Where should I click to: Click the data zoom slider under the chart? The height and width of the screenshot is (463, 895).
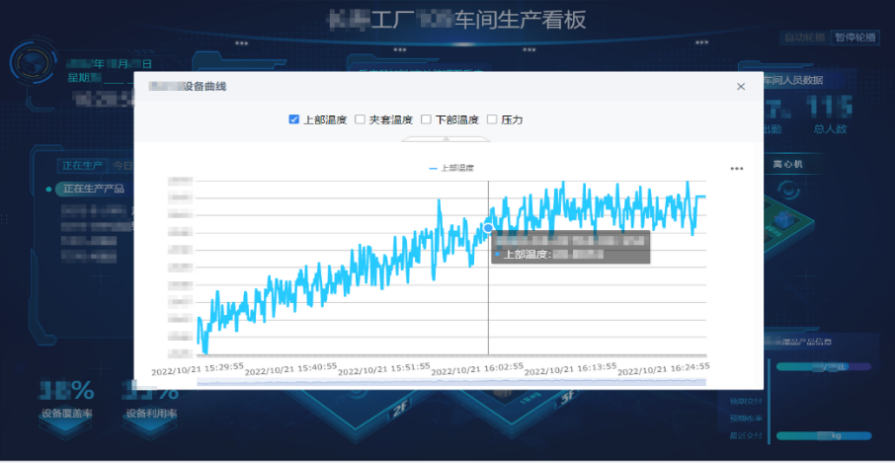[x=451, y=381]
